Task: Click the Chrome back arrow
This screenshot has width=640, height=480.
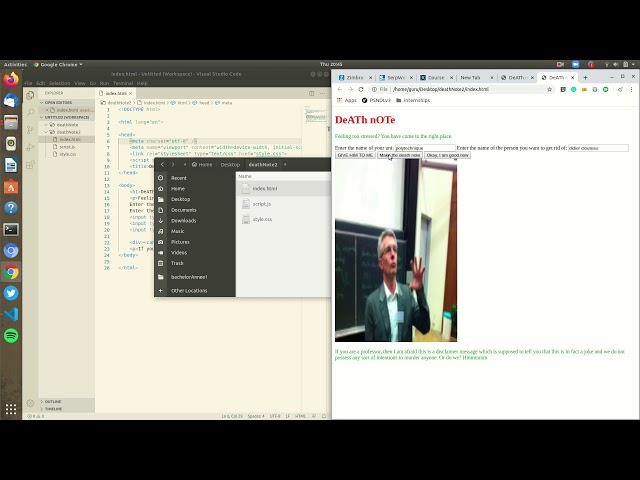Action: point(340,89)
